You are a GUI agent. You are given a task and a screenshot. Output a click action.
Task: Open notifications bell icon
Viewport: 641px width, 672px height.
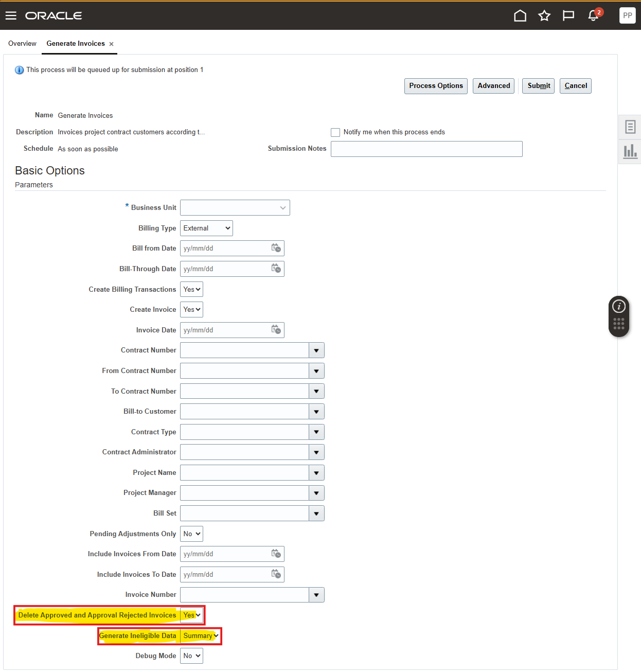click(593, 15)
